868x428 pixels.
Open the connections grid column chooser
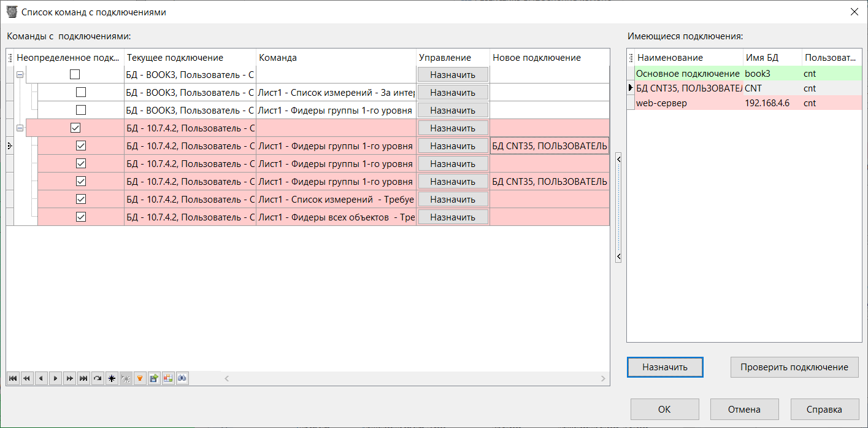coord(631,58)
